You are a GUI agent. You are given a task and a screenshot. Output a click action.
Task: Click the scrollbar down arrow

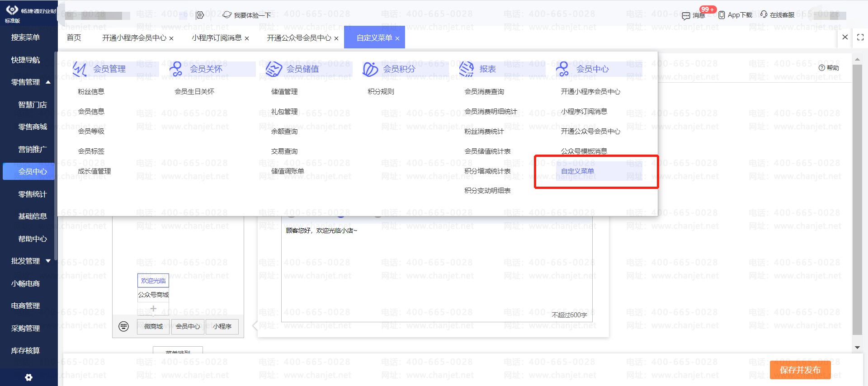click(857, 348)
